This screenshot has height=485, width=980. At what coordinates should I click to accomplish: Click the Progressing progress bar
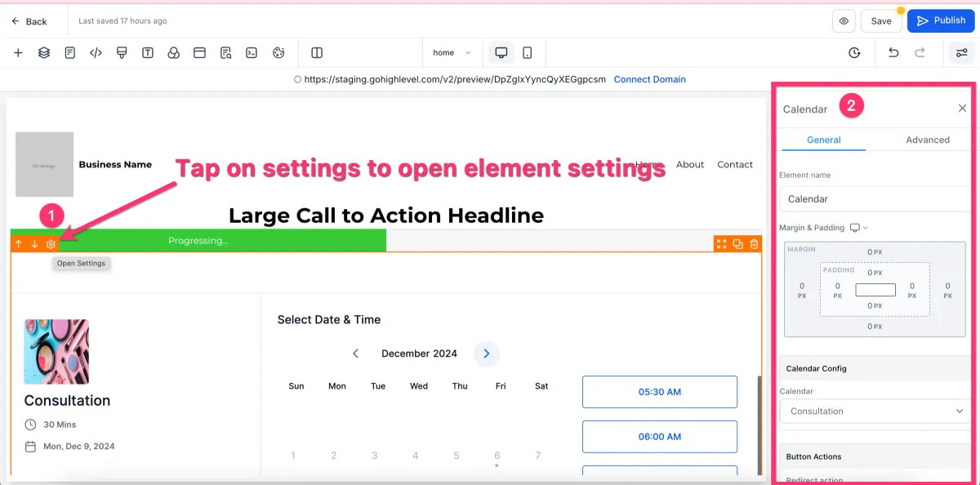pyautogui.click(x=198, y=241)
